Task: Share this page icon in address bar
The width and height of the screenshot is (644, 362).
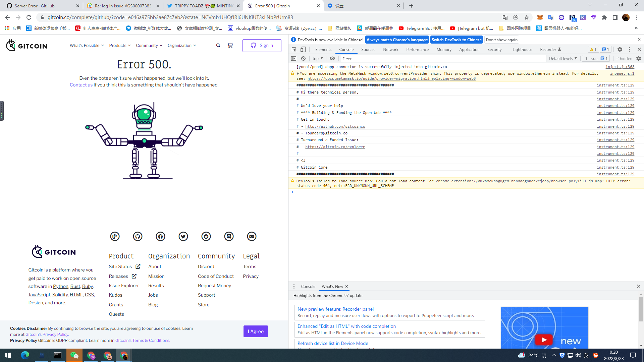Action: pos(516,17)
